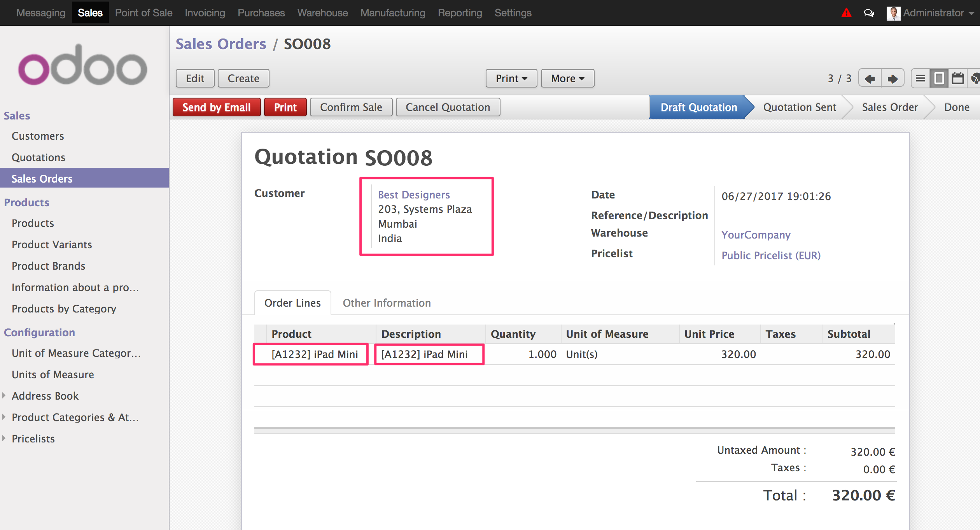Expand the Pricelists sidebar item
This screenshot has width=980, height=530.
5,439
